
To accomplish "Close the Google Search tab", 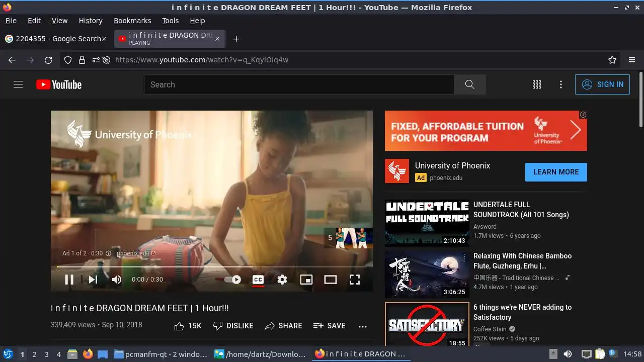I will pos(104,39).
